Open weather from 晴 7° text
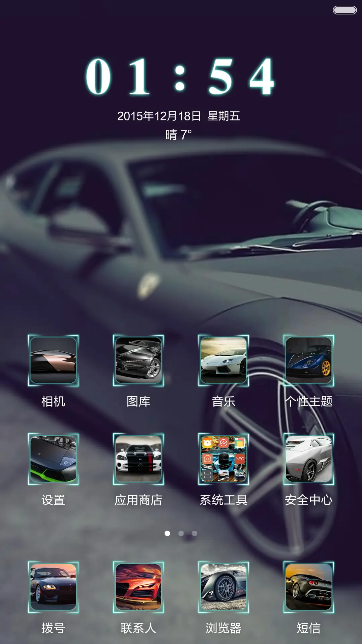Screen dimensions: 362x644 click(179, 135)
